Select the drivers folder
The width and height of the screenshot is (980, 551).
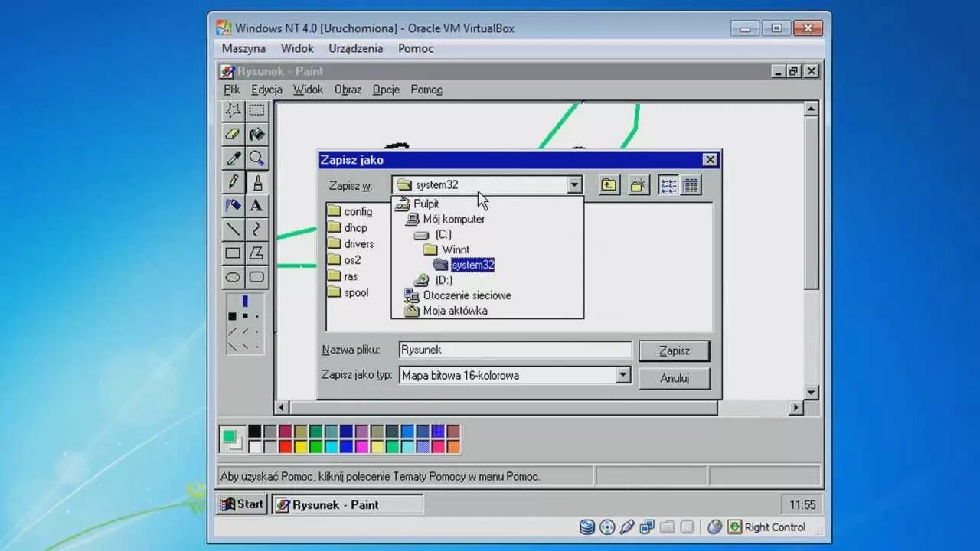click(351, 243)
